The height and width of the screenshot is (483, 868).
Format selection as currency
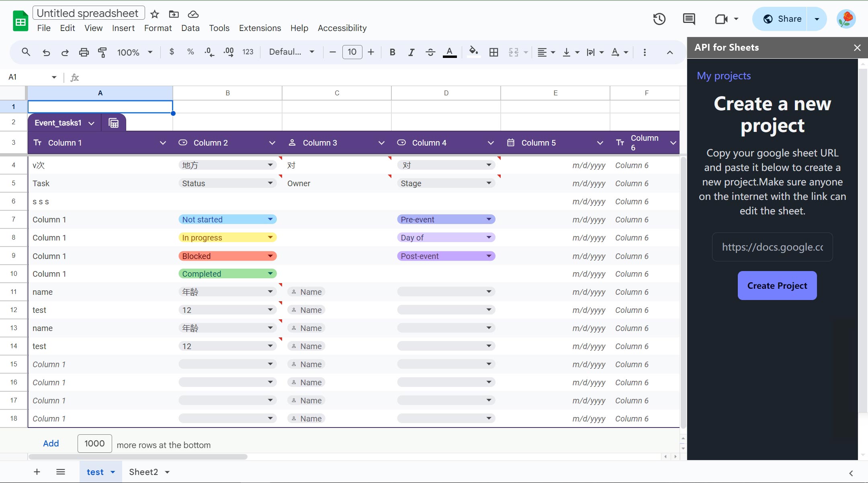click(x=172, y=52)
